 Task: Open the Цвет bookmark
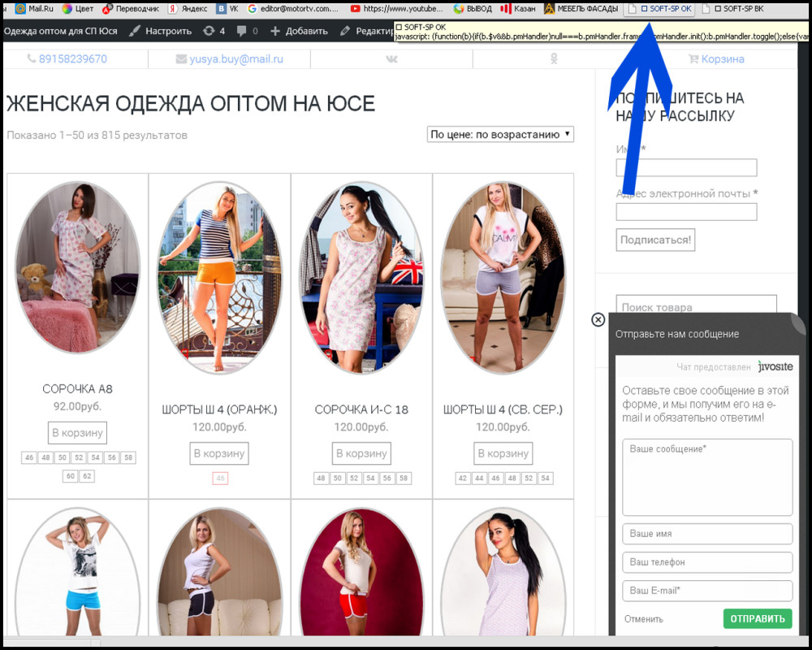coord(78,9)
